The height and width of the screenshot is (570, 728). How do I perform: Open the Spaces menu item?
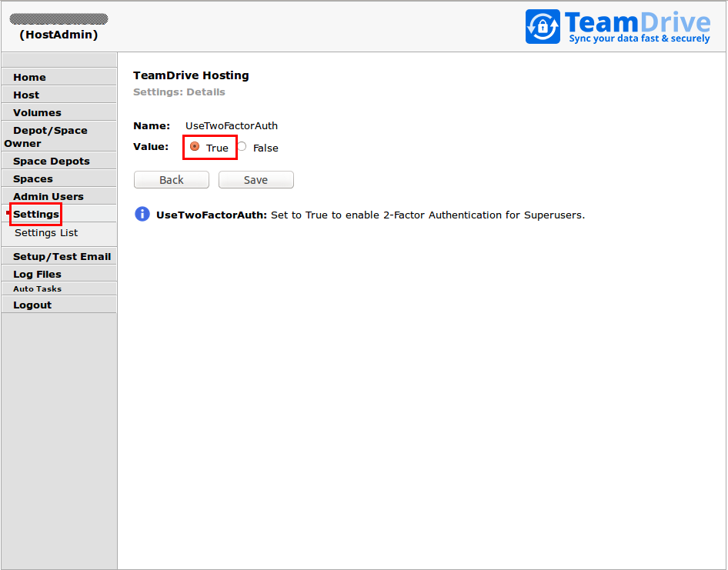point(59,178)
